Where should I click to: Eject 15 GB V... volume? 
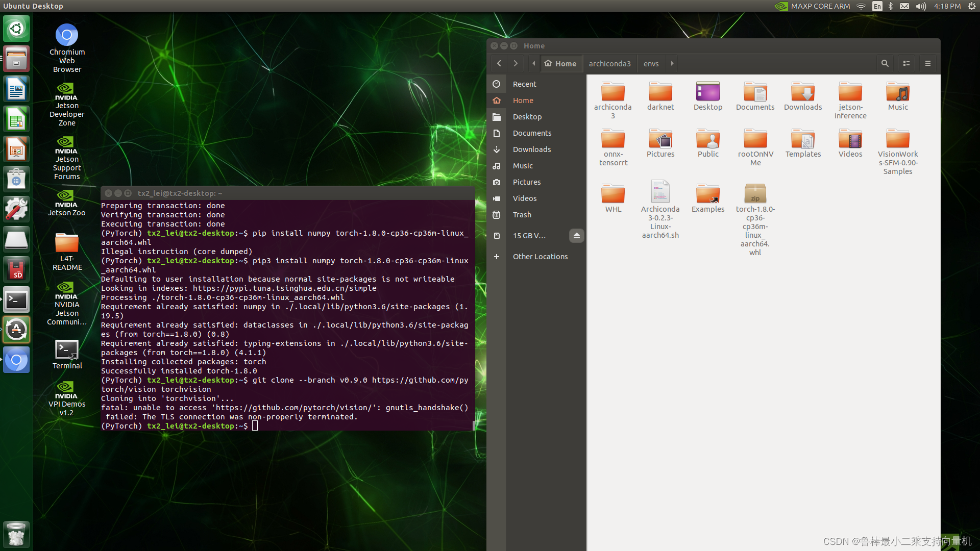[x=577, y=236]
